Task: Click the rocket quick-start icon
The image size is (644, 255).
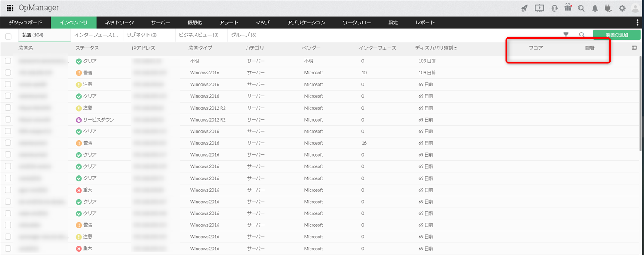Action: [524, 8]
